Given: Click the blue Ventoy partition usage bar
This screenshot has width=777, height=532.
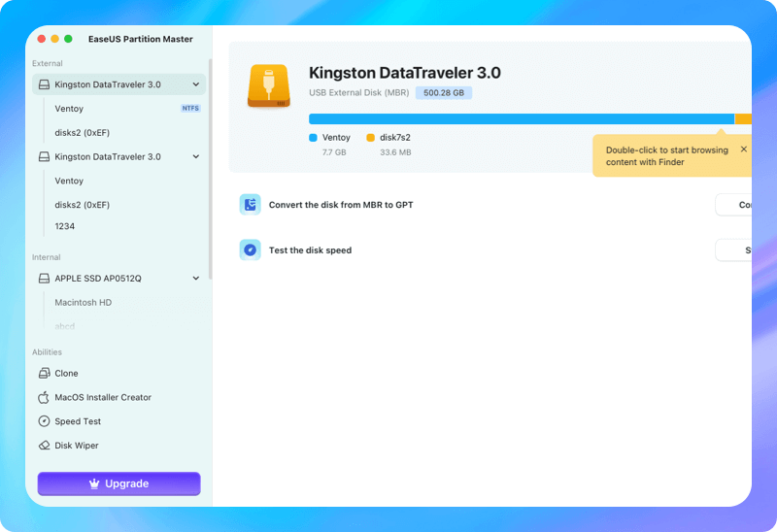Looking at the screenshot, I should (521, 118).
